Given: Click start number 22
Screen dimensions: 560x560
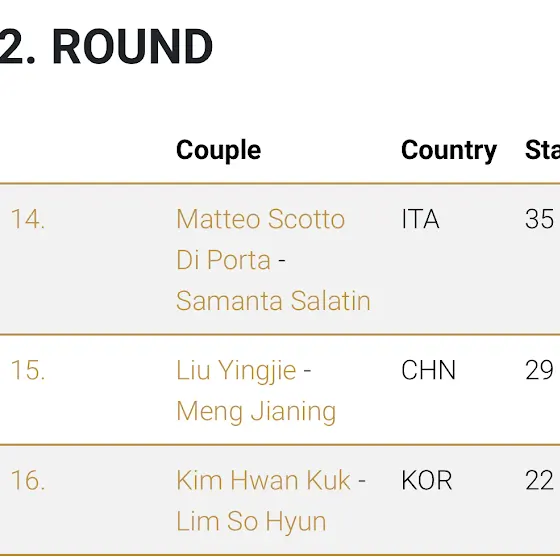Looking at the screenshot, I should click(x=539, y=480).
